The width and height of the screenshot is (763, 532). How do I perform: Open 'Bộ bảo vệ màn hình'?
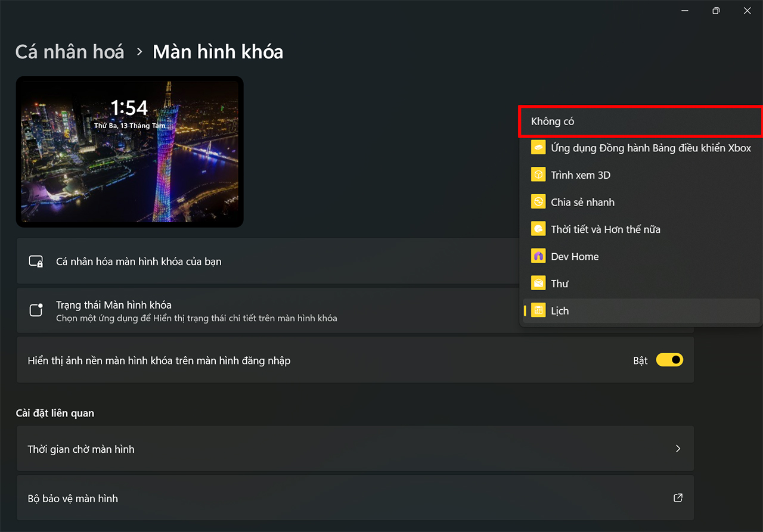355,498
